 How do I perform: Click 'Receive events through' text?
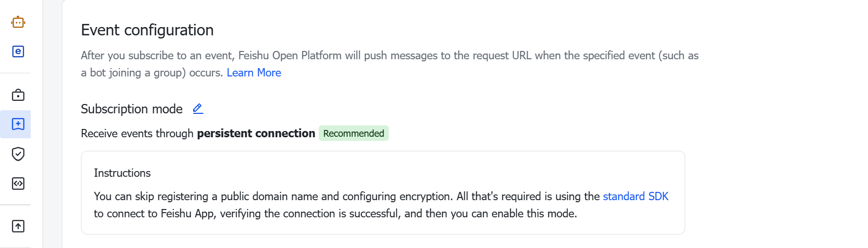tap(137, 134)
